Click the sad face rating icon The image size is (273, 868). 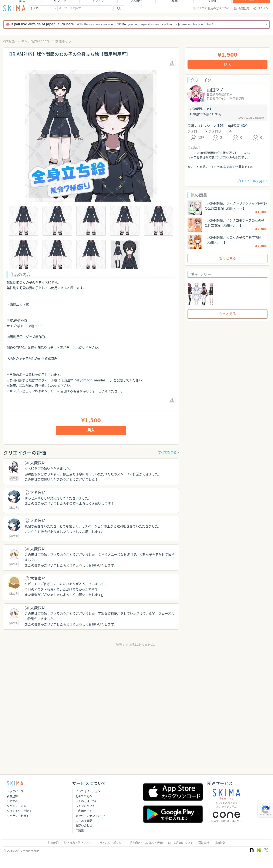(x=256, y=138)
